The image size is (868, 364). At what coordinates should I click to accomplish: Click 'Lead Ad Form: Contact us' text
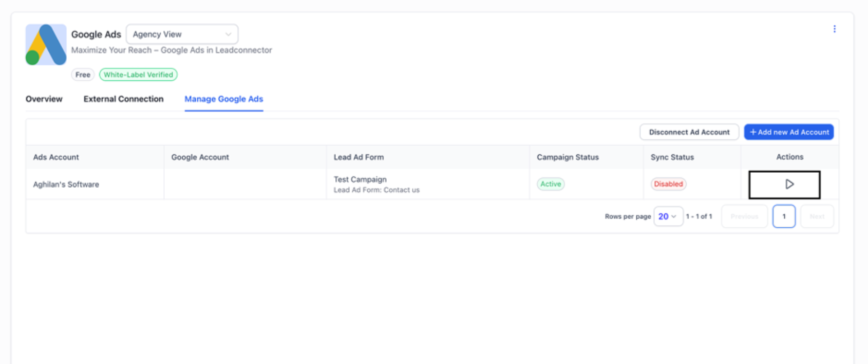click(x=376, y=190)
